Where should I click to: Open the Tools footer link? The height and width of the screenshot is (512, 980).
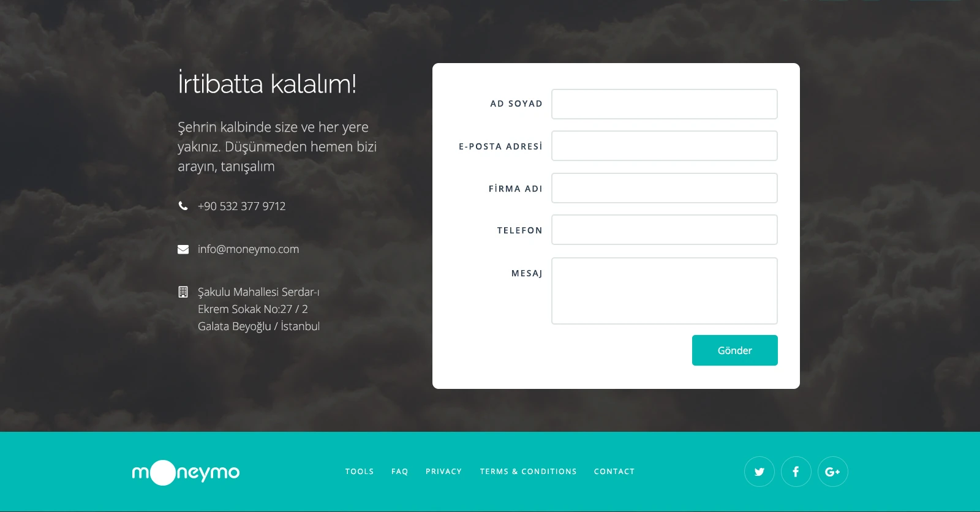coord(360,472)
